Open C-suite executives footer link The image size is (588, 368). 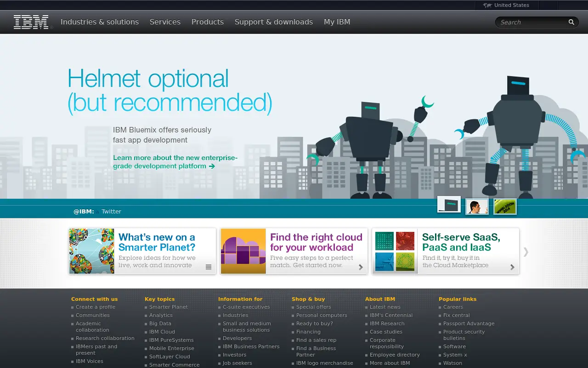[246, 307]
